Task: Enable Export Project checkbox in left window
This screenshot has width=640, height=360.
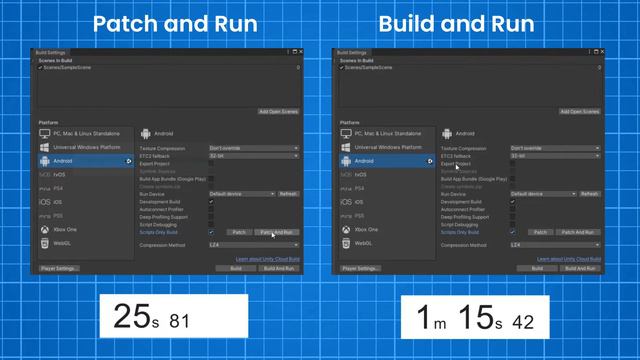Action: (x=211, y=164)
